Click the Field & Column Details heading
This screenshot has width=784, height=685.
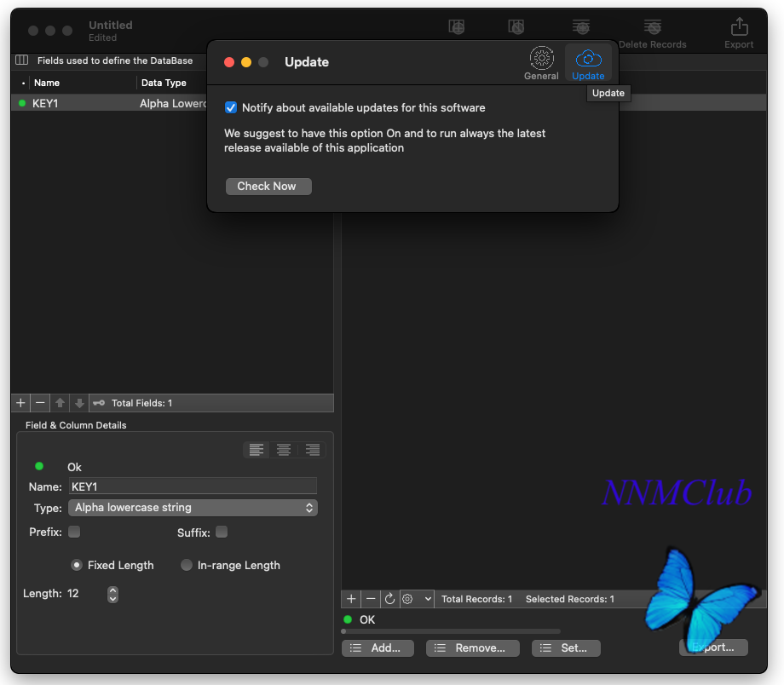(x=76, y=425)
